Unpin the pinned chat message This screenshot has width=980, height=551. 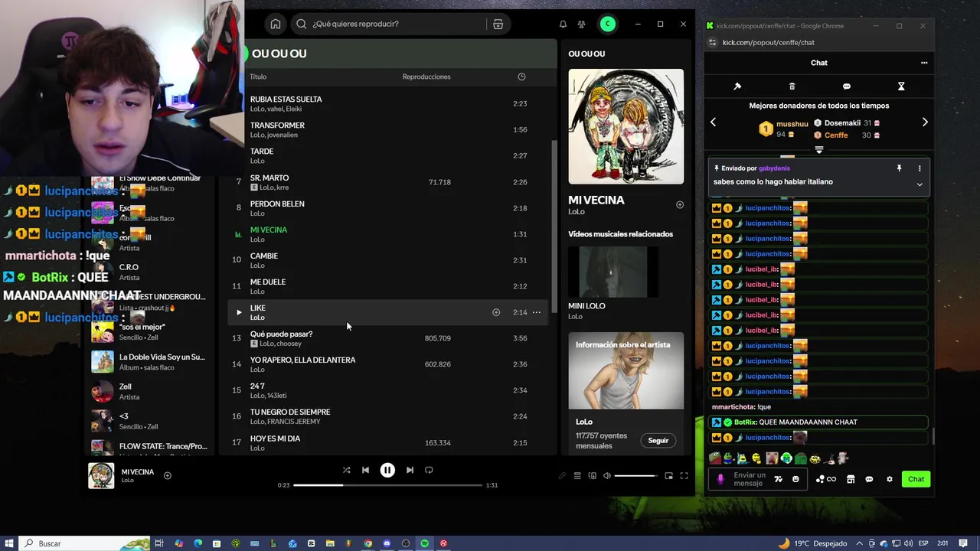point(900,168)
